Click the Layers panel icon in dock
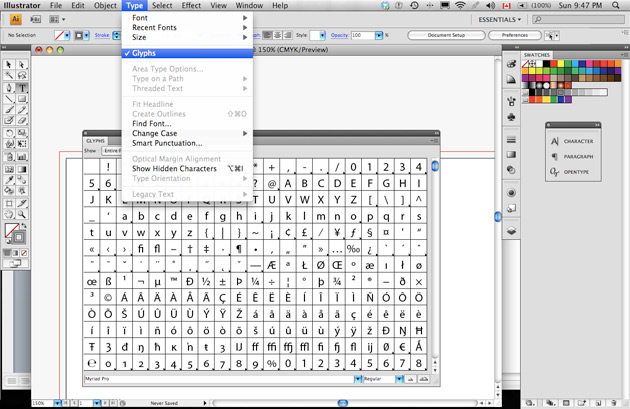The image size is (630, 409). point(511,229)
